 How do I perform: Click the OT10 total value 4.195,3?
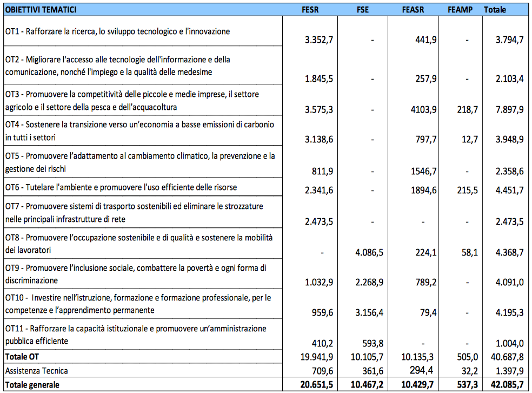tap(510, 312)
